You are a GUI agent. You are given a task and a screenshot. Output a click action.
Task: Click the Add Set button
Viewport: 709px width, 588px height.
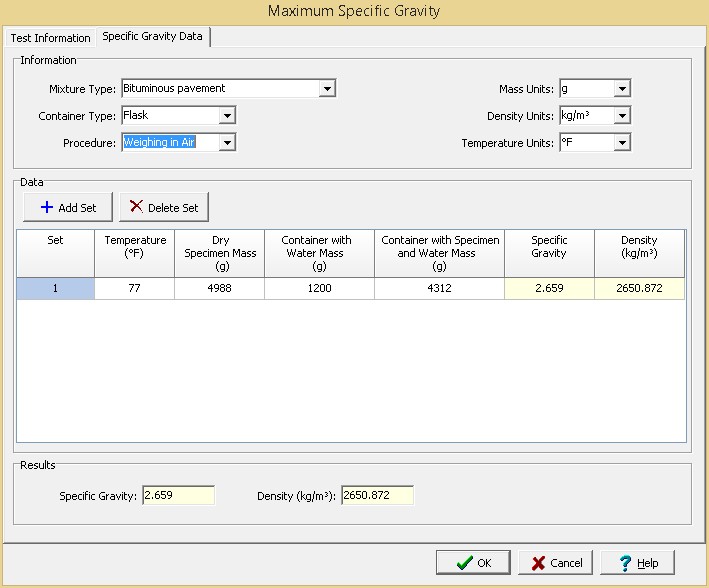tap(68, 207)
